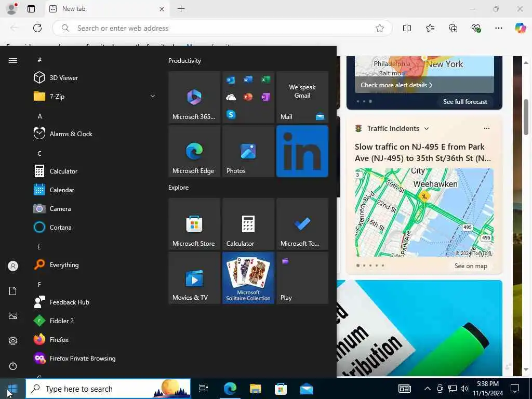
Task: Open the Edge Favorites list
Action: coord(430,28)
